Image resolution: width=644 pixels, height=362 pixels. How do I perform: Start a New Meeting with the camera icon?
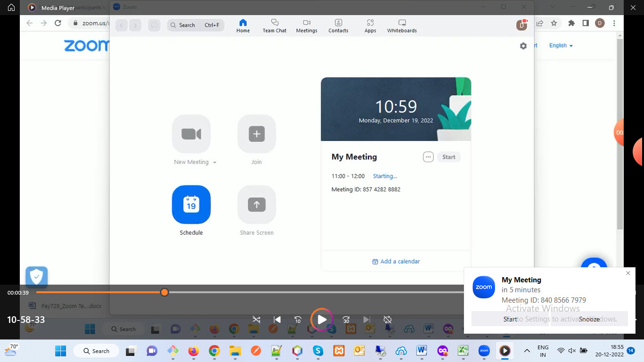191,134
